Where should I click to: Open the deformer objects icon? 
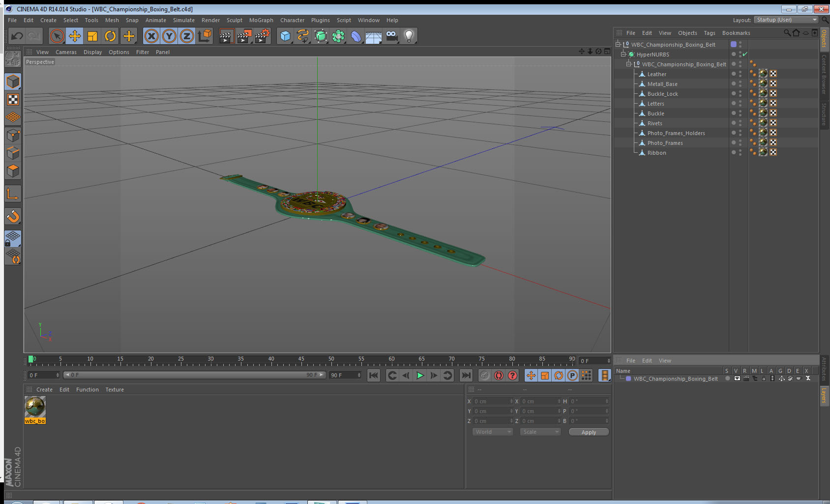(356, 36)
